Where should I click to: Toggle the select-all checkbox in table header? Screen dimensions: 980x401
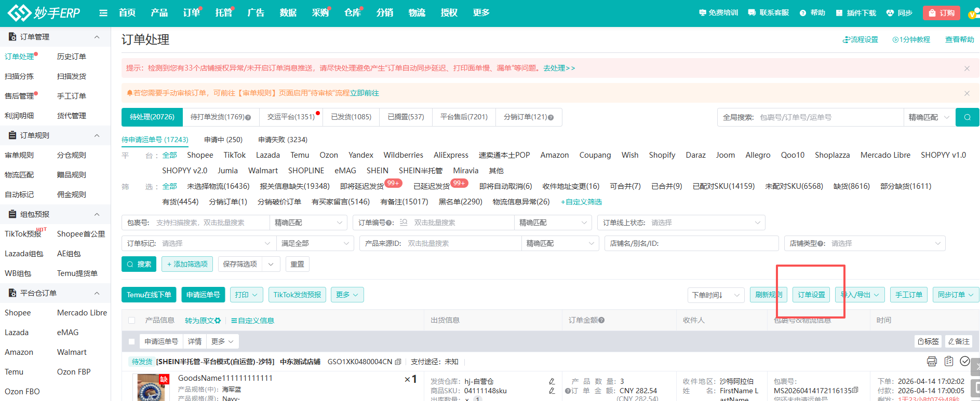tap(131, 321)
